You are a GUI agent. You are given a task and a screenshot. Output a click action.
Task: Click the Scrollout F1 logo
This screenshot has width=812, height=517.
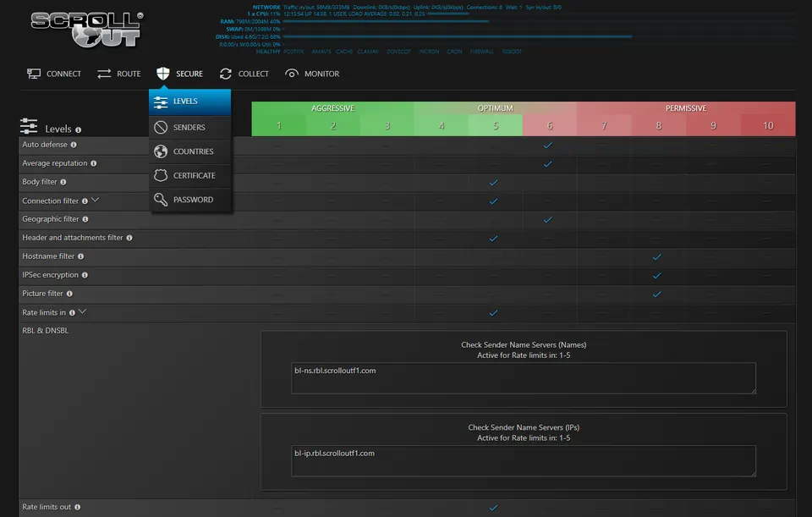(x=87, y=30)
